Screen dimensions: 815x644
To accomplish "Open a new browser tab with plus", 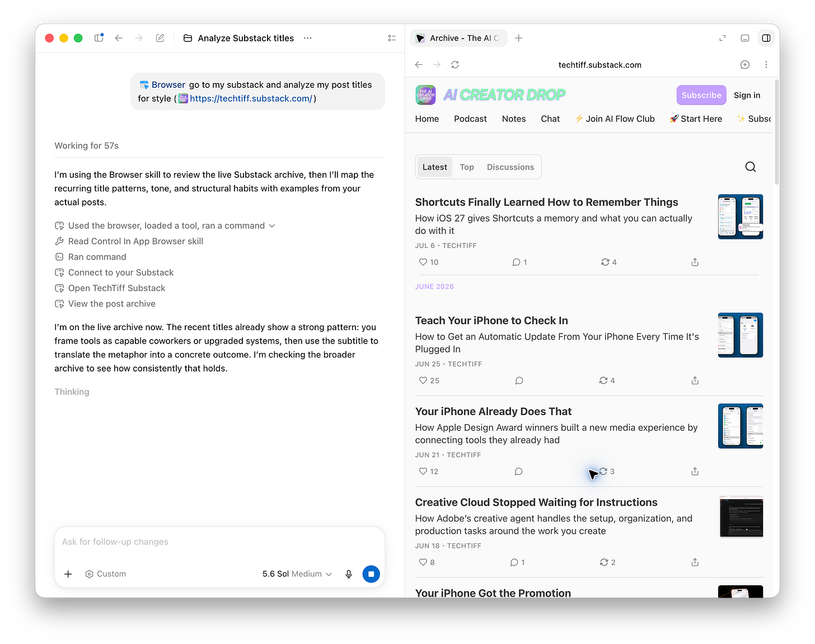I will point(519,38).
